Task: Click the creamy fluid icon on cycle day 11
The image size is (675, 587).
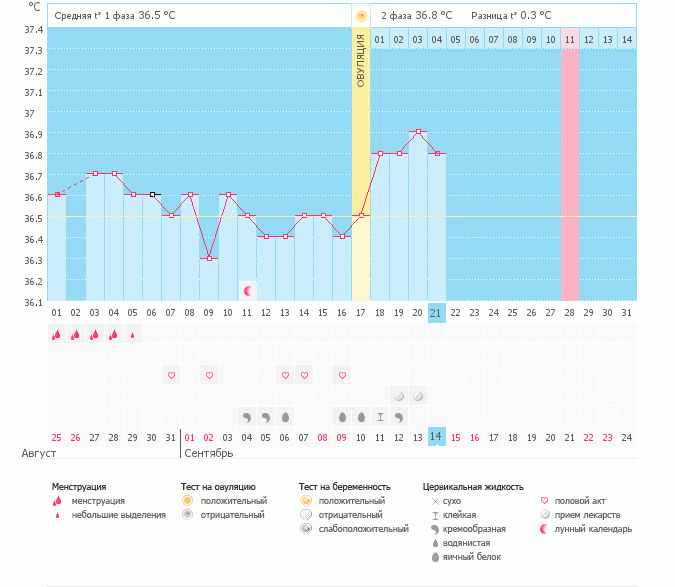Action: click(x=247, y=416)
